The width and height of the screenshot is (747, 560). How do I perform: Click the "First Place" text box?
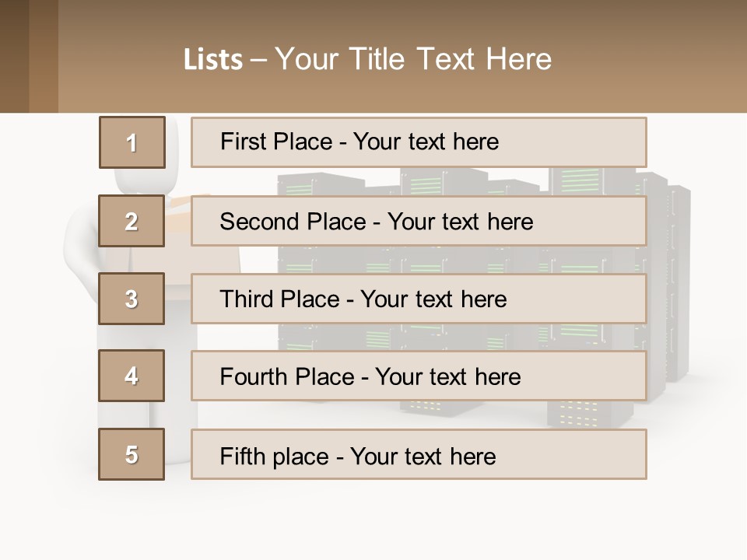[419, 142]
